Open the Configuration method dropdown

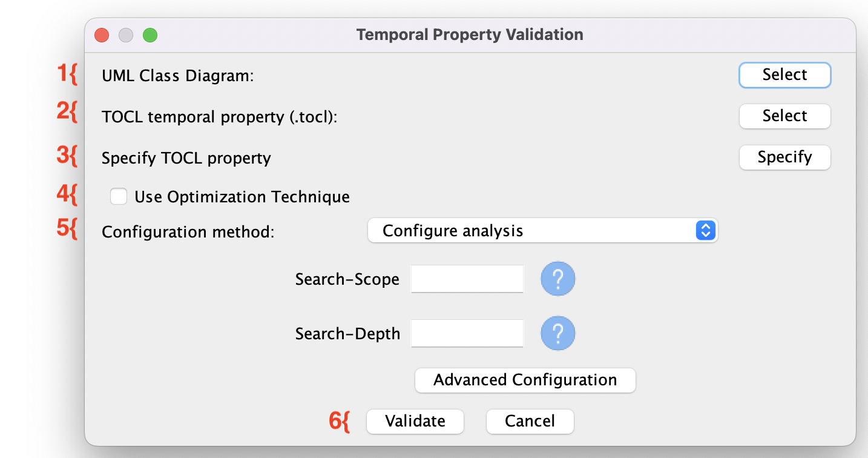(542, 230)
